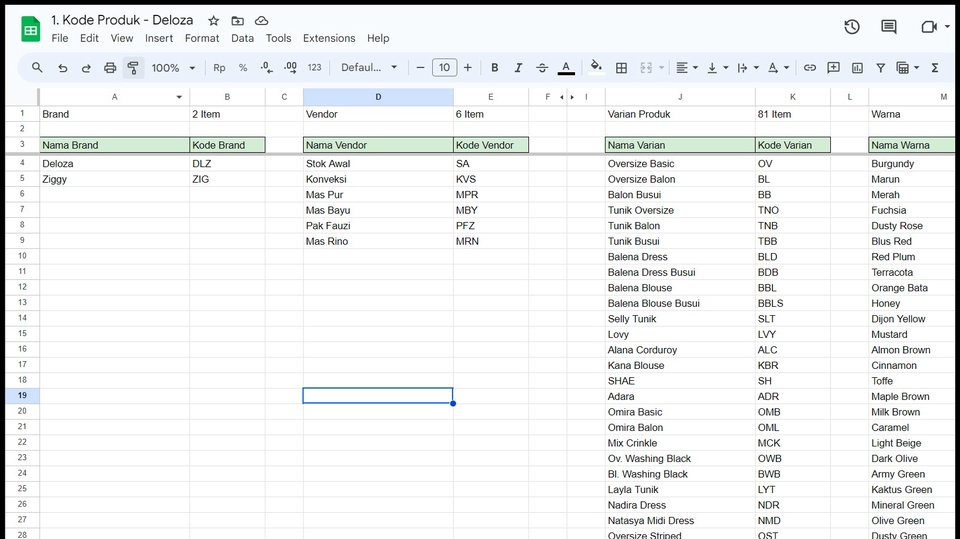Click the font size field
Image resolution: width=960 pixels, height=539 pixels.
(x=444, y=67)
